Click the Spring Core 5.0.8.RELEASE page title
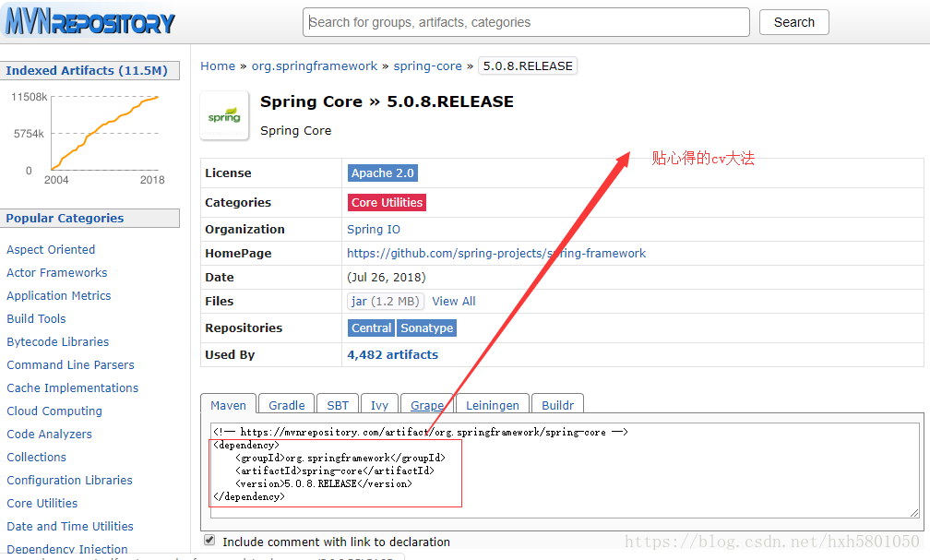 (x=387, y=102)
